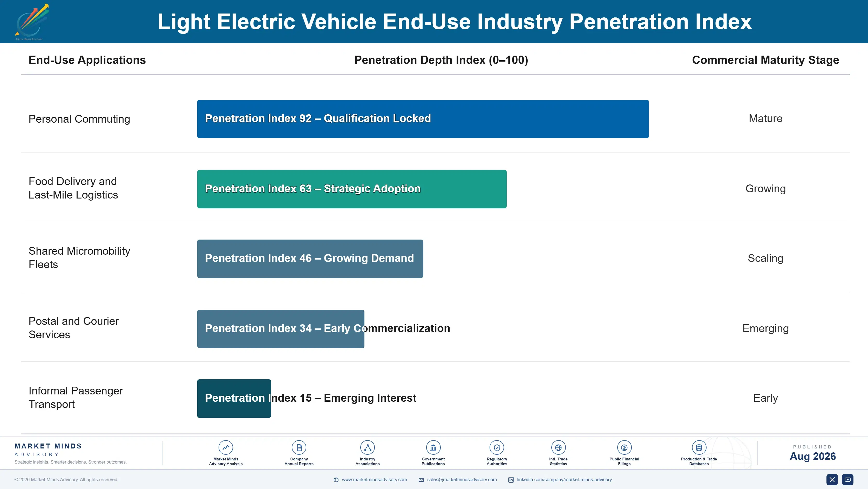Click the 'Personal Commuting' row label
Image resolution: width=868 pixels, height=489 pixels.
point(79,119)
